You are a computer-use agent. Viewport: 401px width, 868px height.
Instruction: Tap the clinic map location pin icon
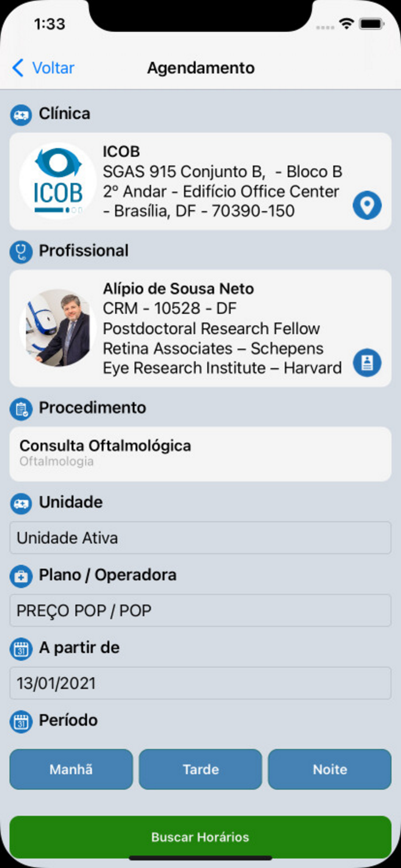pos(367,205)
